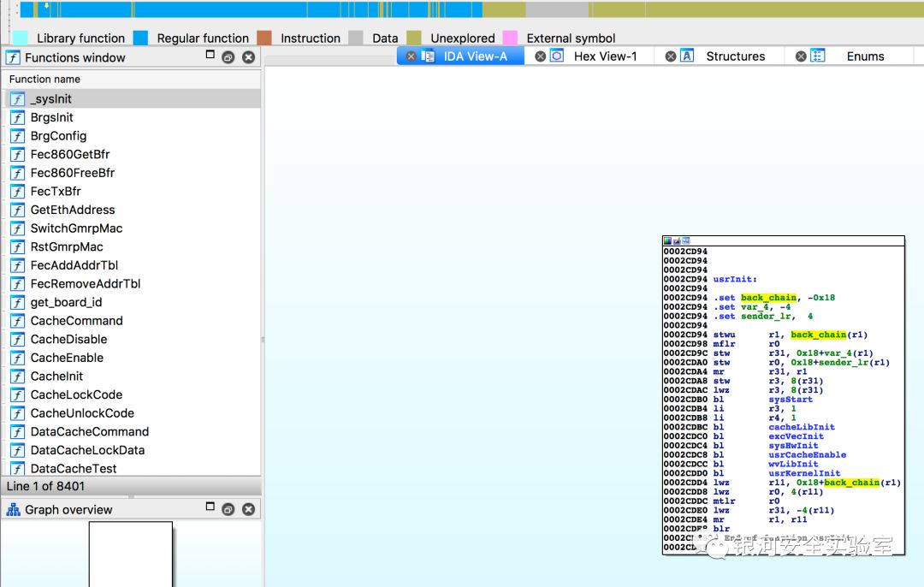This screenshot has height=587, width=924.
Task: Click the Data gray legend swatch
Action: [x=355, y=38]
